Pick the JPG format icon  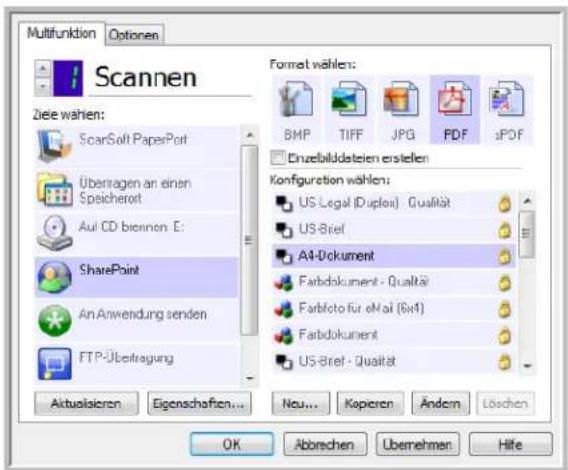click(401, 100)
